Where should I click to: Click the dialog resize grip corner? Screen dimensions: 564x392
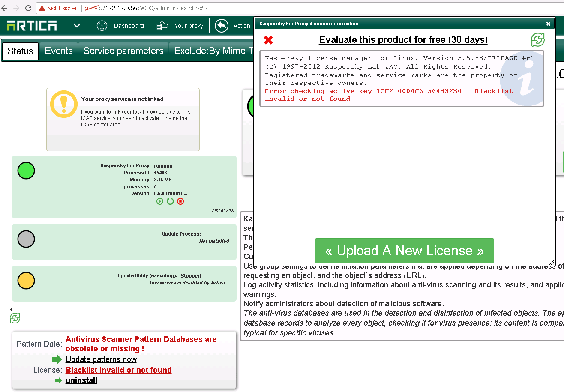click(x=552, y=263)
